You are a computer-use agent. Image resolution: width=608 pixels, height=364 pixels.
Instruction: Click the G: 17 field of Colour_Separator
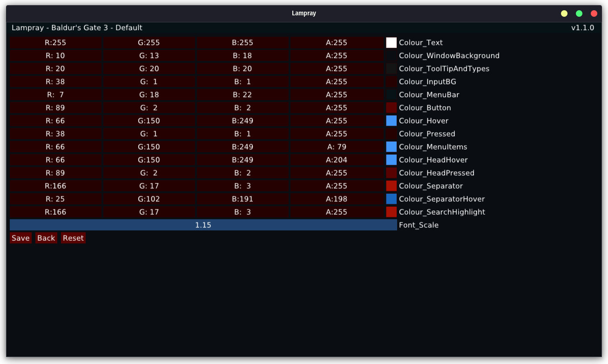[x=149, y=186]
